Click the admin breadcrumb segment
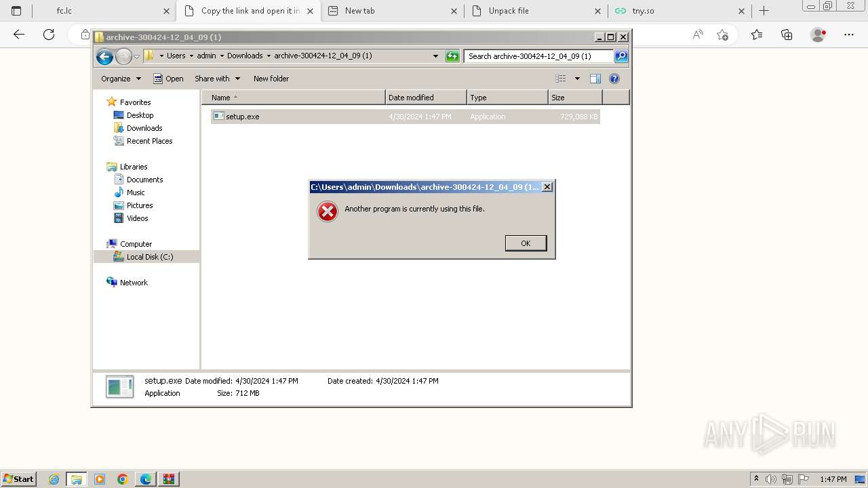Image resolution: width=868 pixels, height=488 pixels. (206, 56)
